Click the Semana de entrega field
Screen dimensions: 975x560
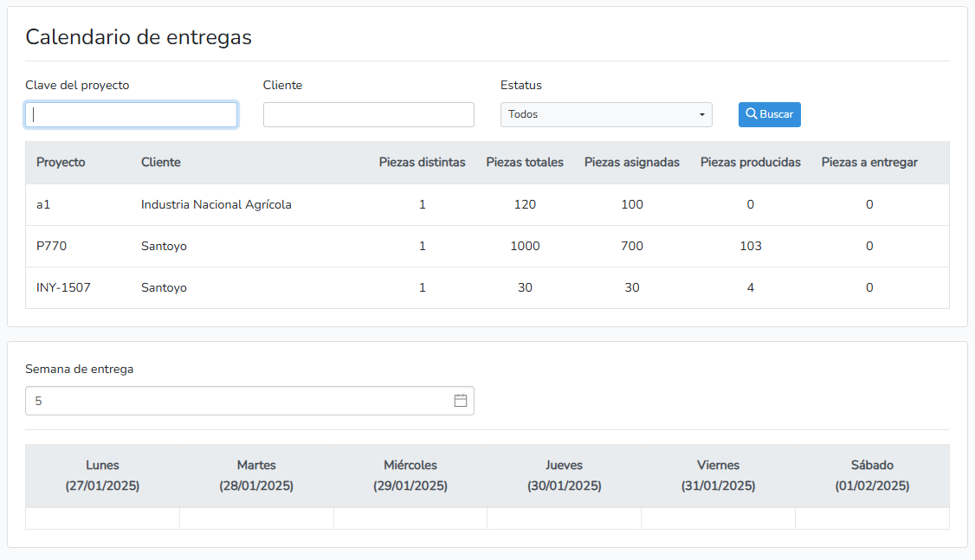click(x=238, y=401)
